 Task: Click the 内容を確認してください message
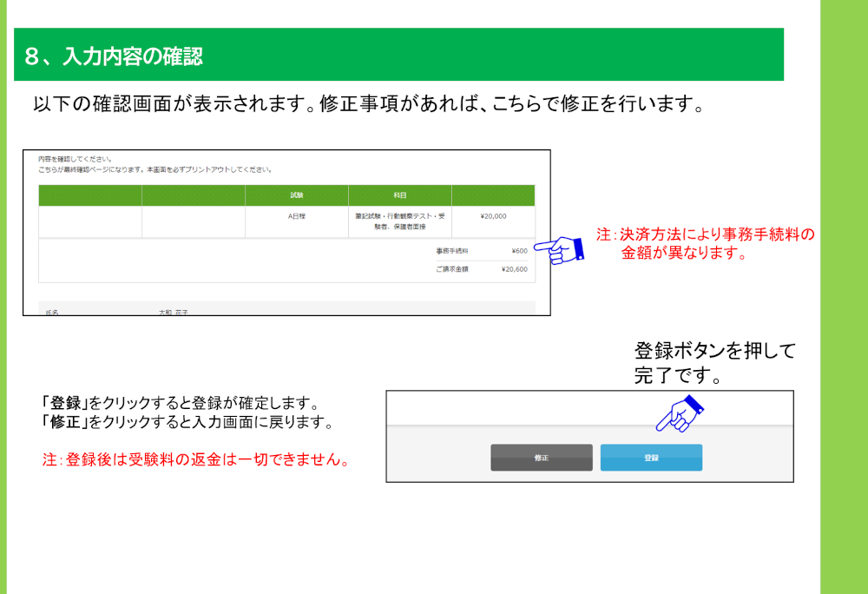[76, 160]
